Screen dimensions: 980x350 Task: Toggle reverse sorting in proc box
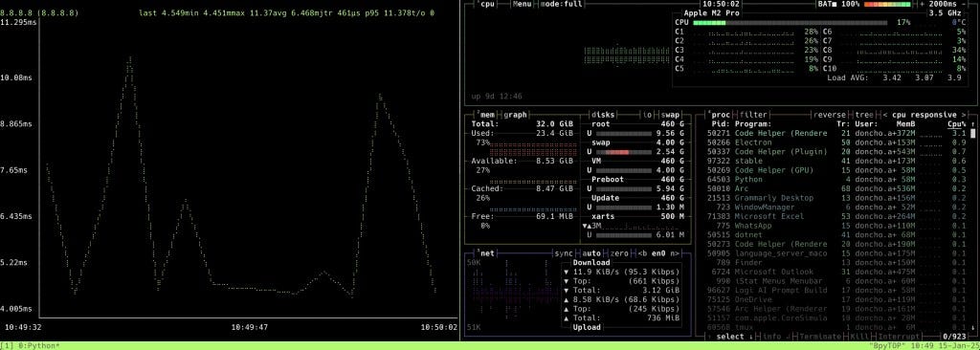(x=829, y=115)
